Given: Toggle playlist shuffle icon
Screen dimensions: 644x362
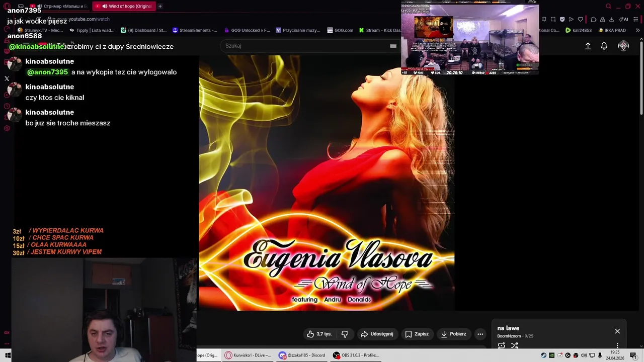Looking at the screenshot, I should tap(515, 345).
